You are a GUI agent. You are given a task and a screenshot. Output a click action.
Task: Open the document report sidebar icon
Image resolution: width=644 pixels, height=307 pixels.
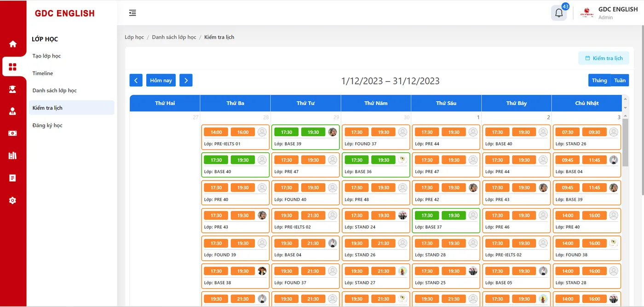[x=13, y=178]
